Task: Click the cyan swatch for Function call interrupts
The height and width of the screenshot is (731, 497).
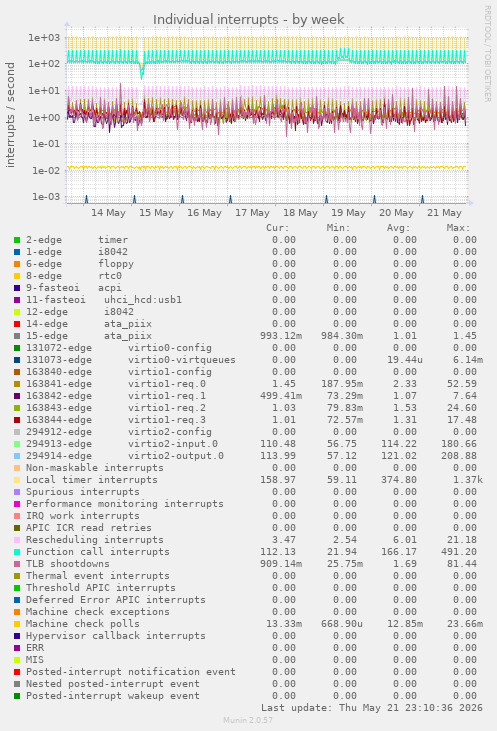Action: click(x=17, y=552)
